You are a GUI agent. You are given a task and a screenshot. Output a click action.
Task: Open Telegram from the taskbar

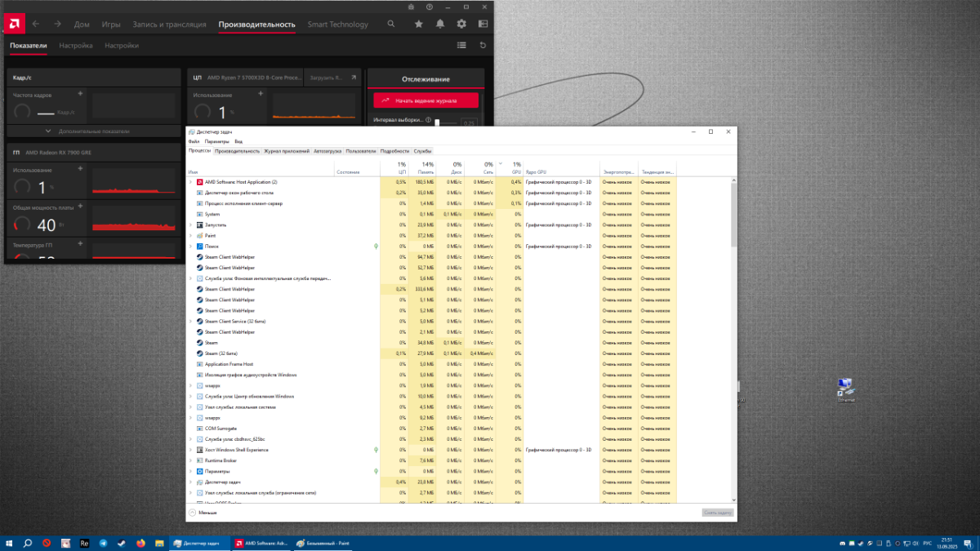103,543
